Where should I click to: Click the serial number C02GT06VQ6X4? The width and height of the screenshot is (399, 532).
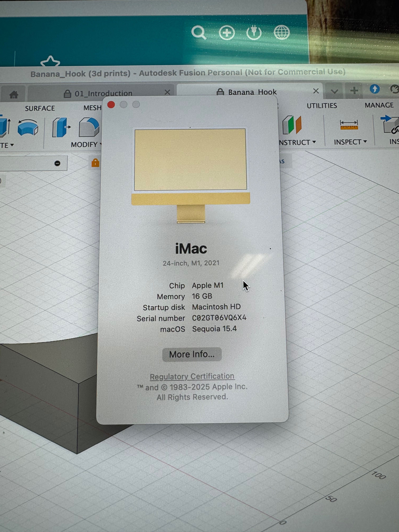coord(219,318)
